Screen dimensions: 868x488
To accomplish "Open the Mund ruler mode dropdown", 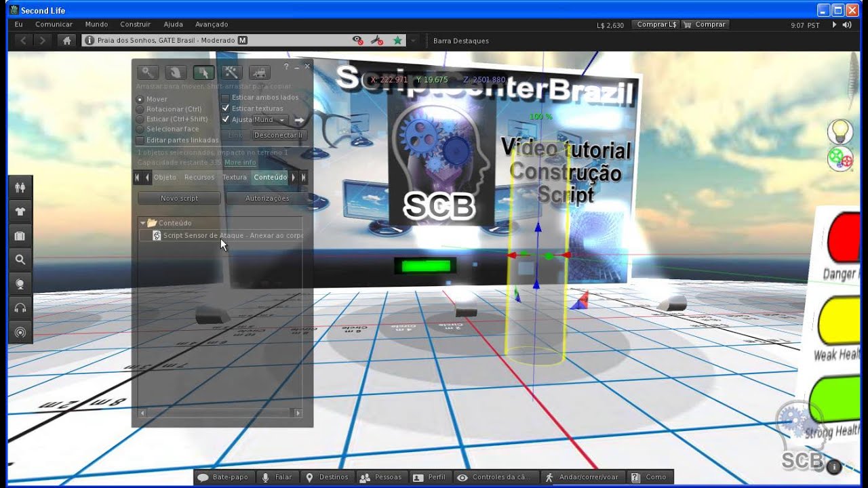I will 270,120.
